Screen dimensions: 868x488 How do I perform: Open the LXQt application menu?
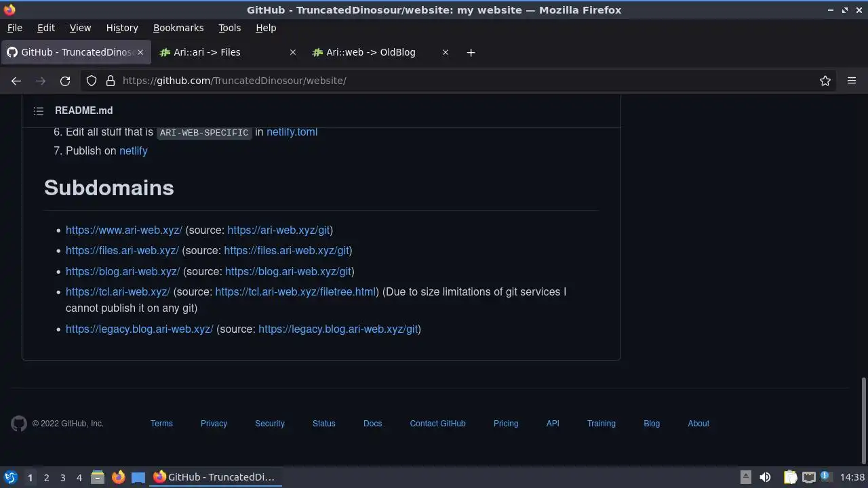11,477
